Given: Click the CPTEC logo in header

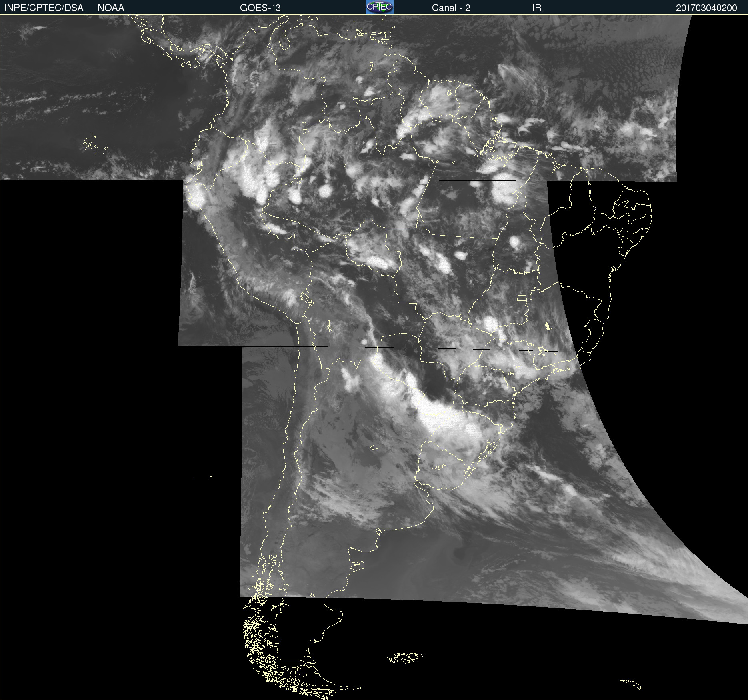Looking at the screenshot, I should tap(380, 7).
